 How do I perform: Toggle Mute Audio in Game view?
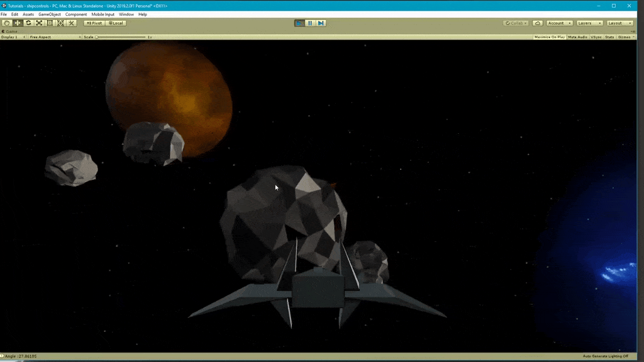577,37
